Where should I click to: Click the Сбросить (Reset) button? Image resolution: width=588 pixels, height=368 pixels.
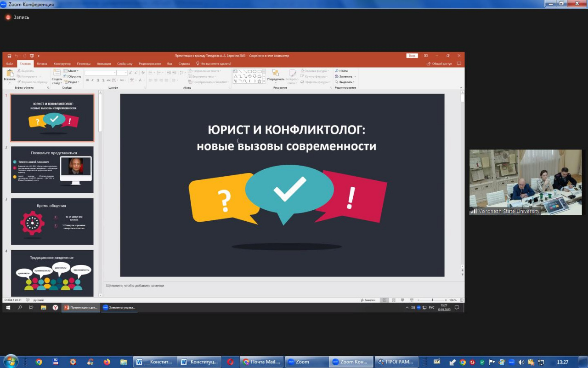(74, 76)
